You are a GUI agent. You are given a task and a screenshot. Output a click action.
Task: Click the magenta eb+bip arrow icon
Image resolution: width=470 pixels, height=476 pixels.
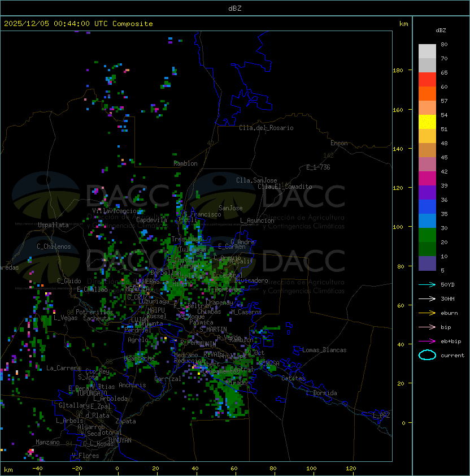427,341
